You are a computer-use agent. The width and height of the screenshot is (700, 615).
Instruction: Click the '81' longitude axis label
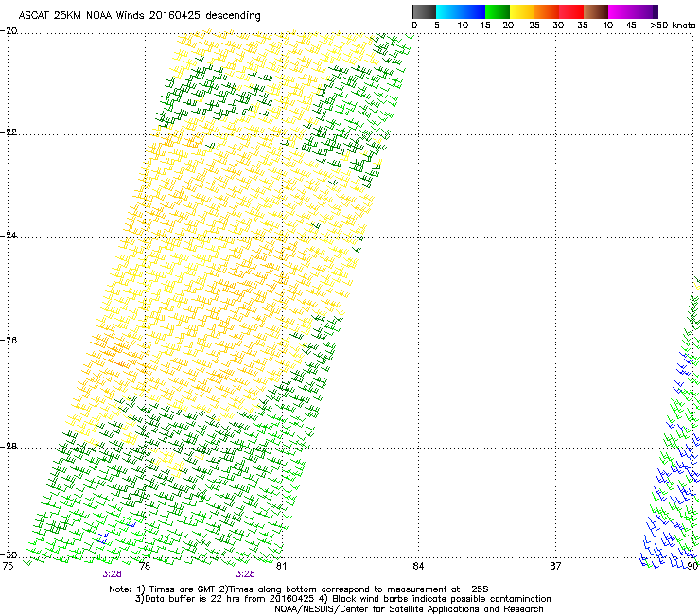(281, 567)
